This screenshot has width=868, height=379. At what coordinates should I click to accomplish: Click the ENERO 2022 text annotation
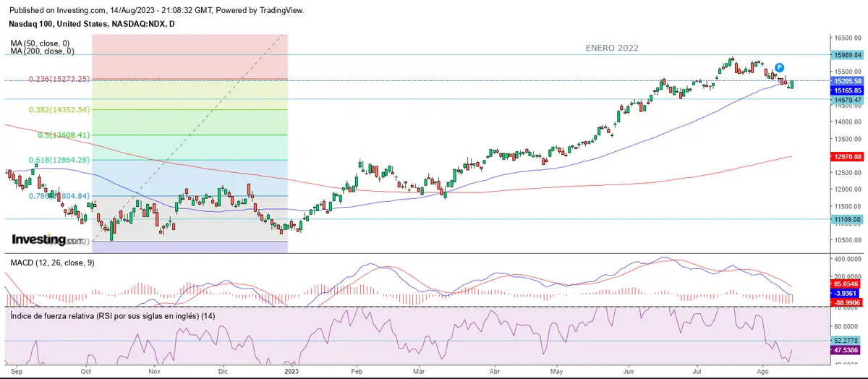click(x=612, y=48)
